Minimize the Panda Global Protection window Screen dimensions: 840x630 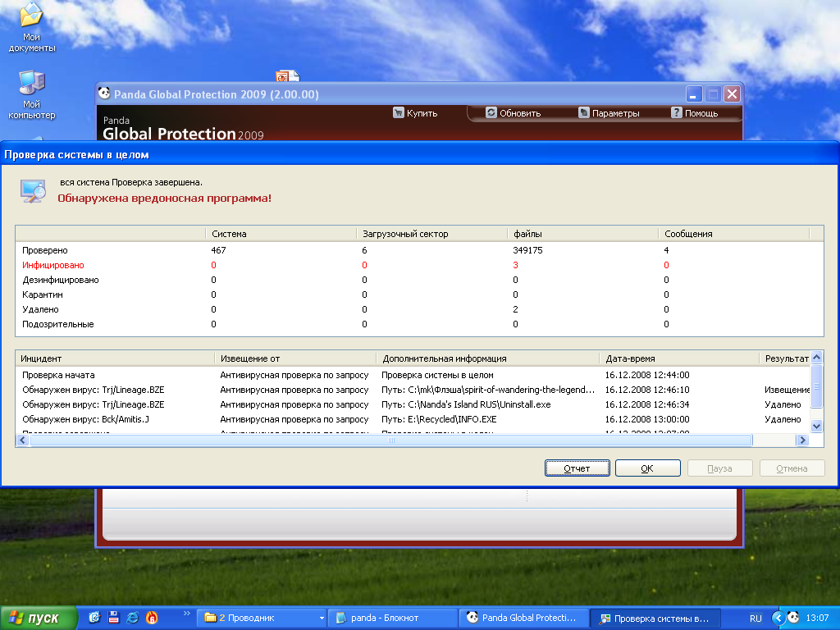click(x=694, y=94)
